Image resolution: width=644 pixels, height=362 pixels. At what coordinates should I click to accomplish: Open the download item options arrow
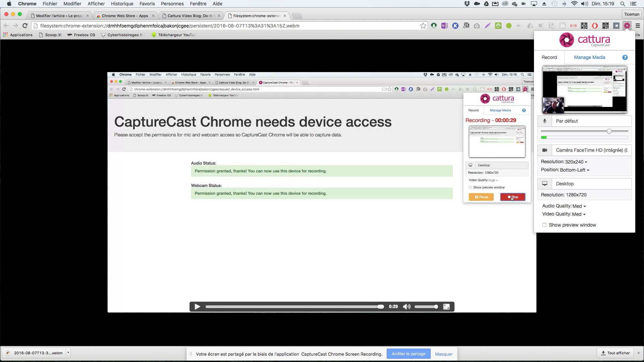click(68, 353)
